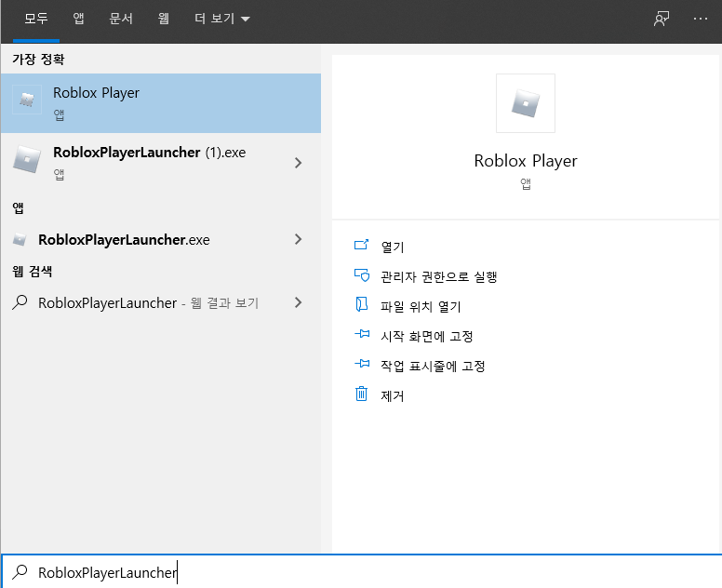Choose 작업 표시줄에 고정
This screenshot has width=722, height=588.
(x=433, y=366)
